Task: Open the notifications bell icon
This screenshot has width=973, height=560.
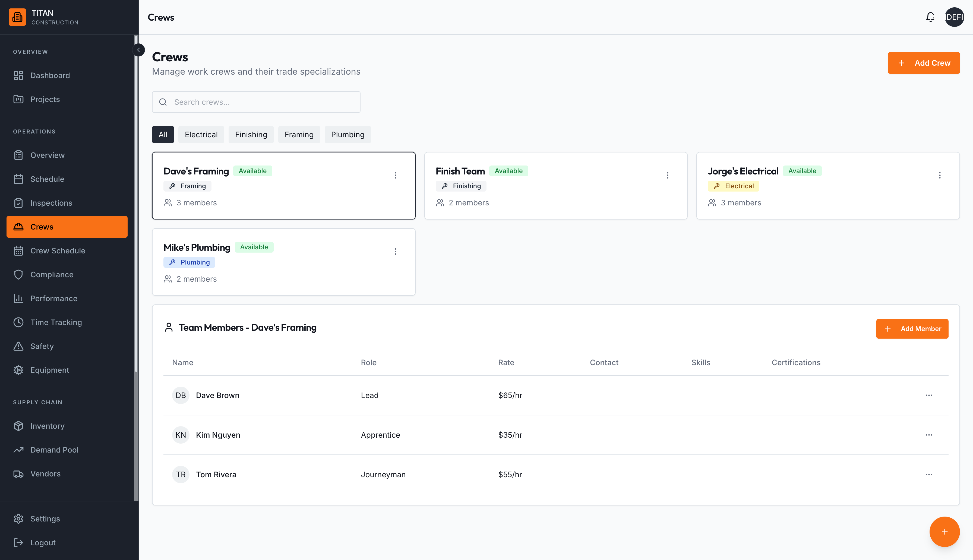Action: coord(930,17)
